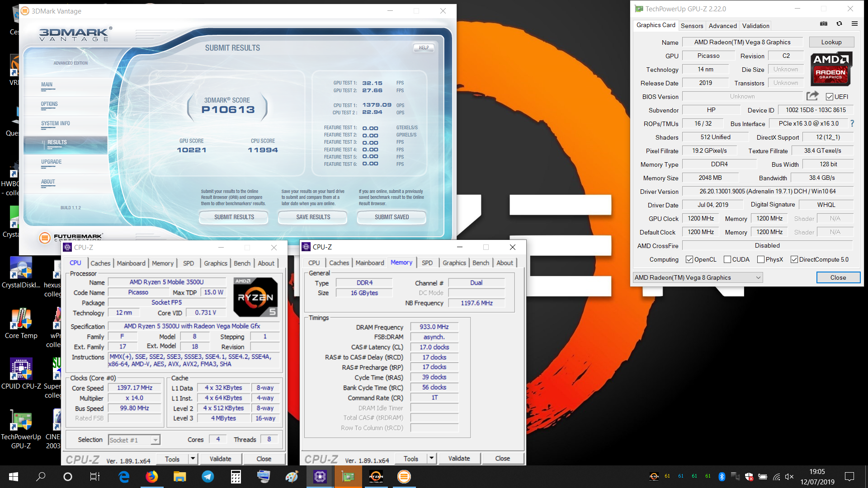Launch Microsoft Edge from taskbar

click(x=124, y=477)
